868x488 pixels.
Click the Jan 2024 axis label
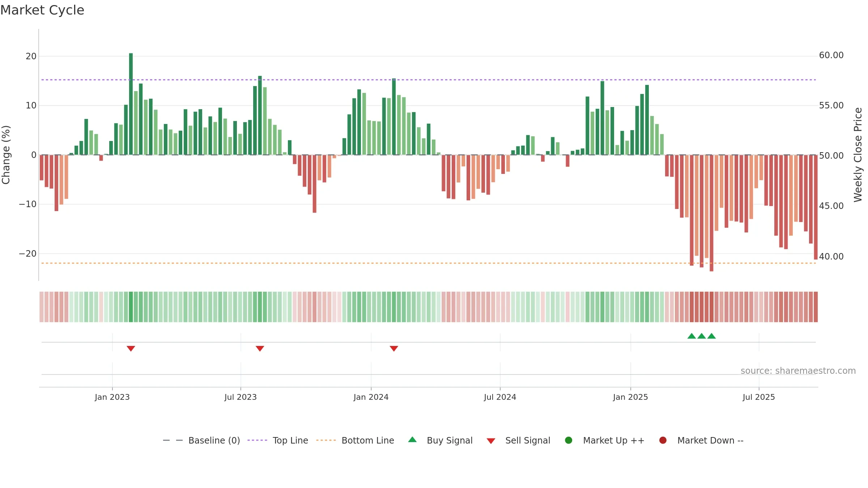point(371,397)
